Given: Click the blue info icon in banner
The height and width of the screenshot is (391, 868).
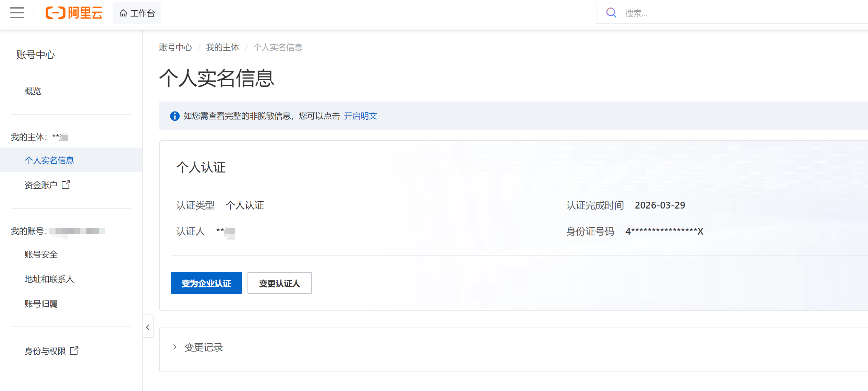Looking at the screenshot, I should click(x=174, y=116).
